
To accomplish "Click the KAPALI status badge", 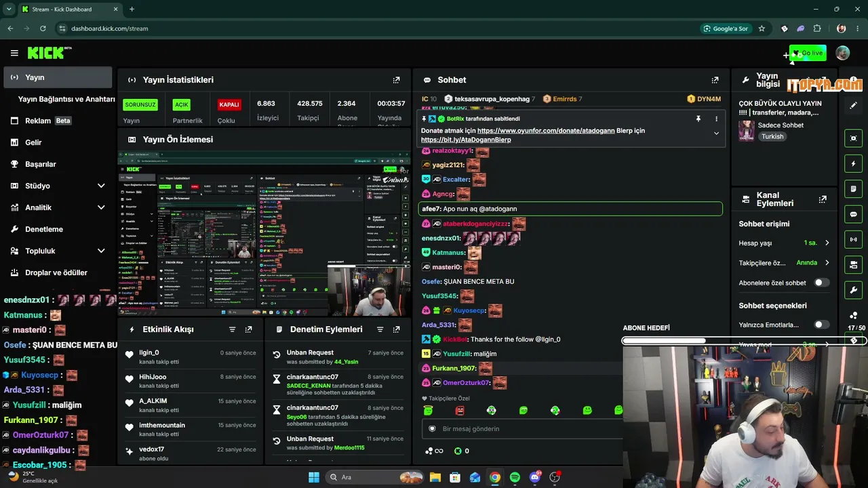I will pos(229,105).
